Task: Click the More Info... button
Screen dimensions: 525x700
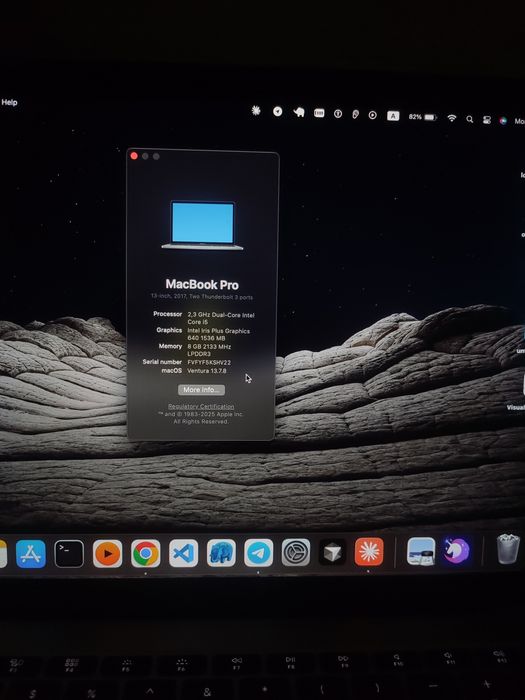Action: 201,390
